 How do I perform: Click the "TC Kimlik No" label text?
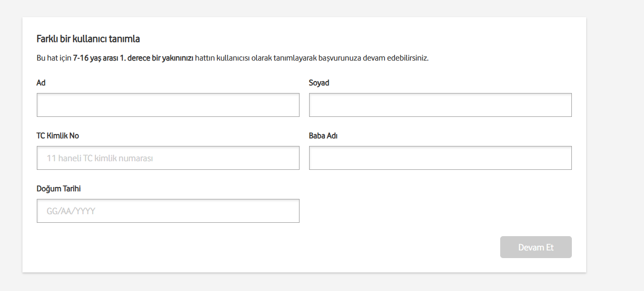(58, 136)
